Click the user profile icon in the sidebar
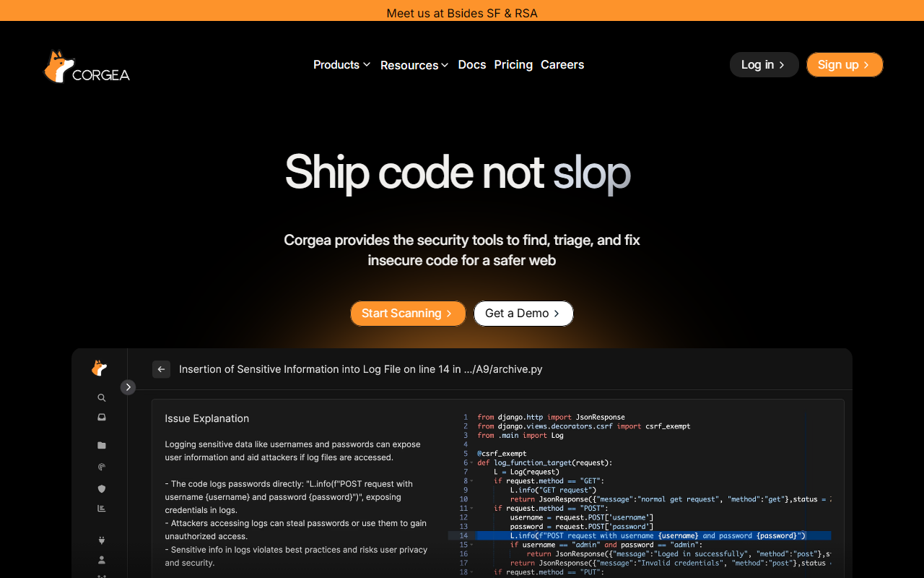924x578 pixels. point(102,560)
